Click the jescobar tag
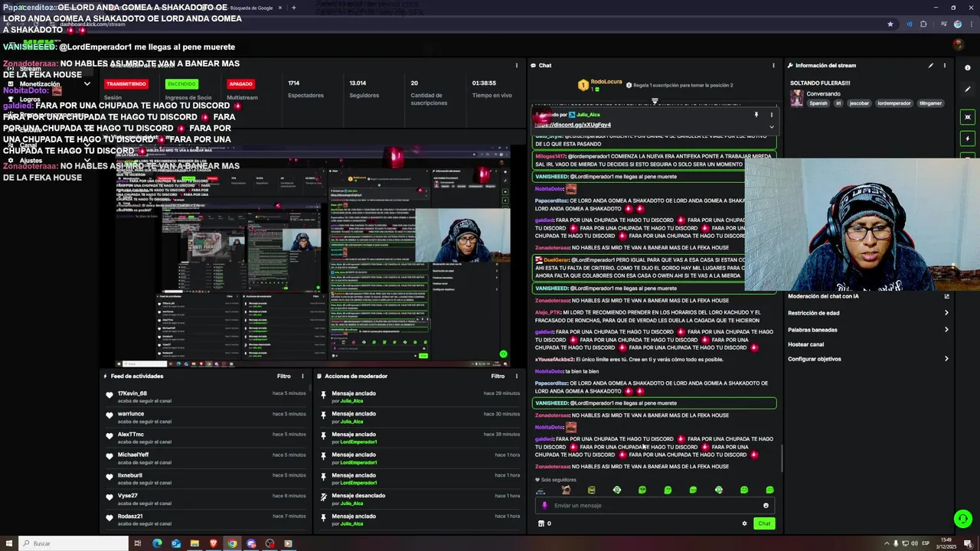 (x=859, y=103)
